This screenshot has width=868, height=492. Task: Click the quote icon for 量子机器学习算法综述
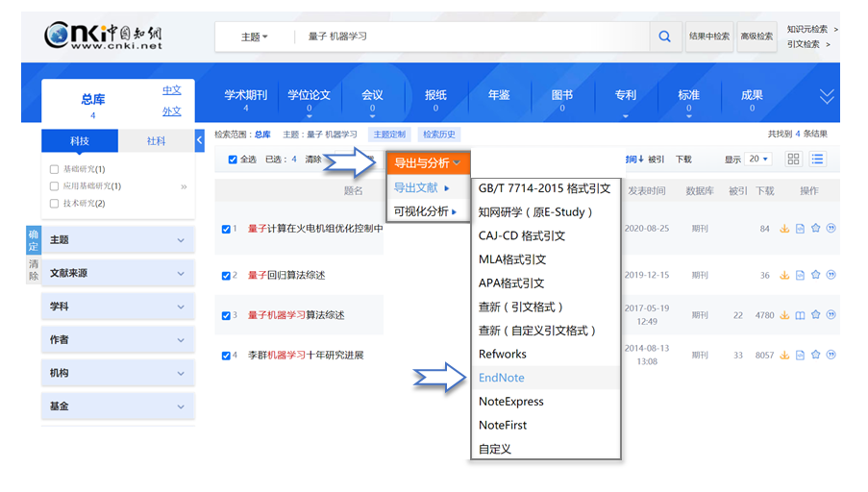(831, 314)
